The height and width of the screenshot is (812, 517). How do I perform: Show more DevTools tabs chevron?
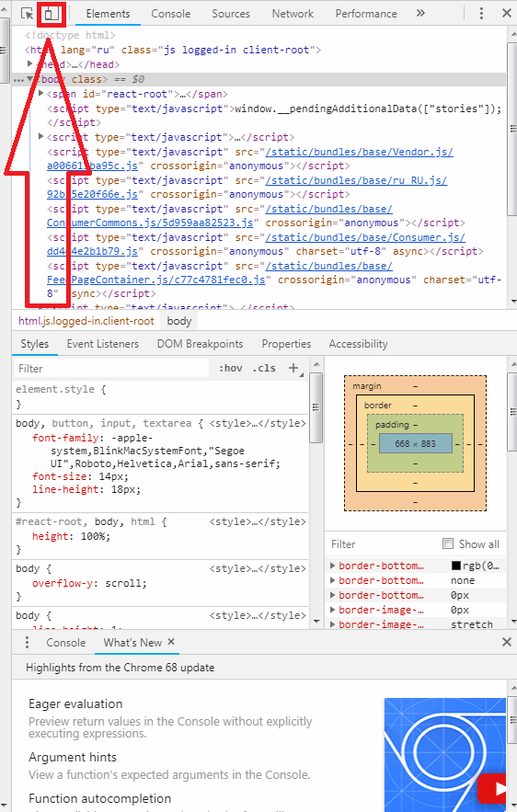(420, 13)
